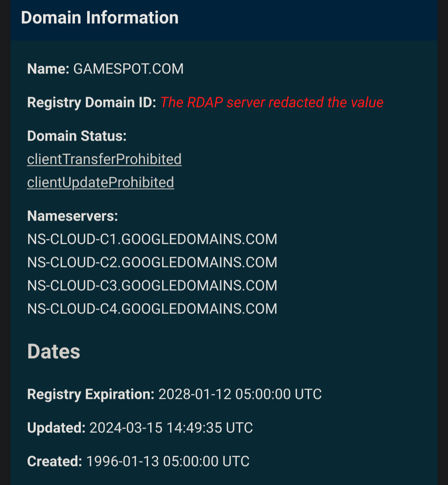Click the Registry Domain ID label
The height and width of the screenshot is (485, 448).
point(92,102)
